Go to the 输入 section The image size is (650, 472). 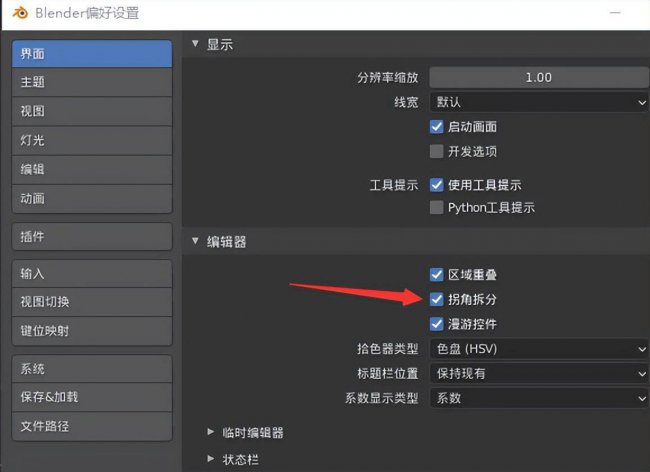click(92, 274)
